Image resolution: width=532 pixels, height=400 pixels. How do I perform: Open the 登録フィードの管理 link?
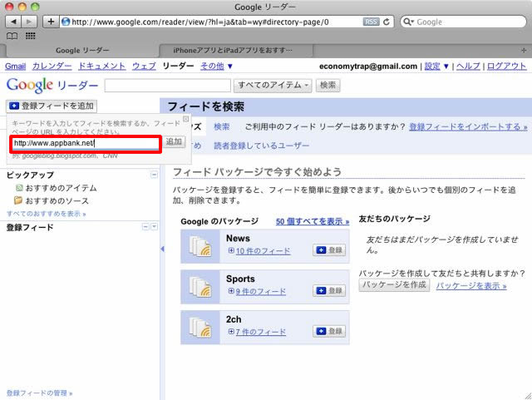(39, 393)
